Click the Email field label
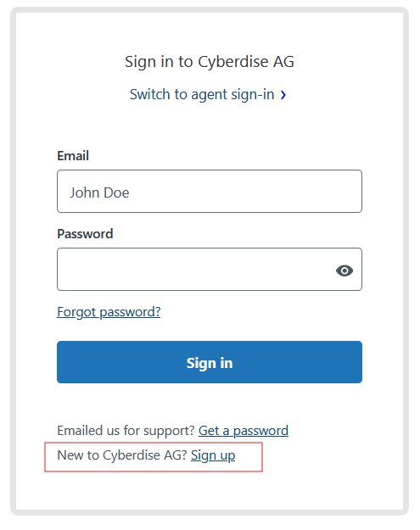420x530 pixels. (73, 156)
